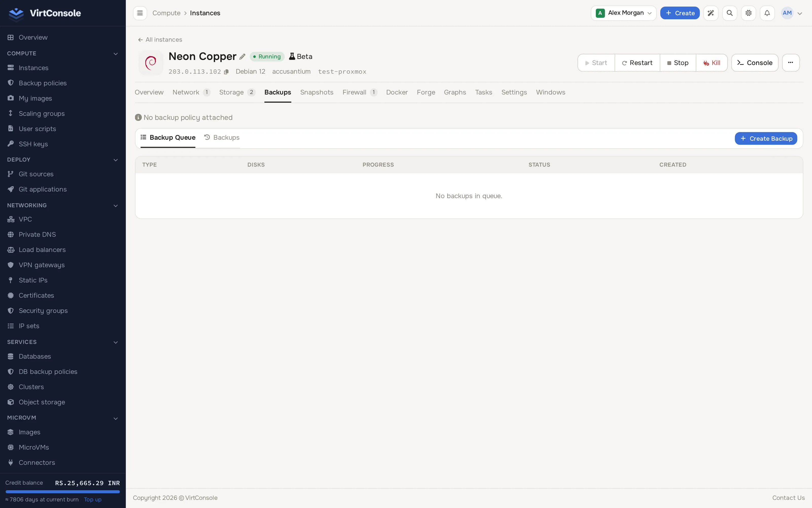Screen dimensions: 812x508
Task: Open Private DNS in sidebar
Action: pyautogui.click(x=37, y=234)
